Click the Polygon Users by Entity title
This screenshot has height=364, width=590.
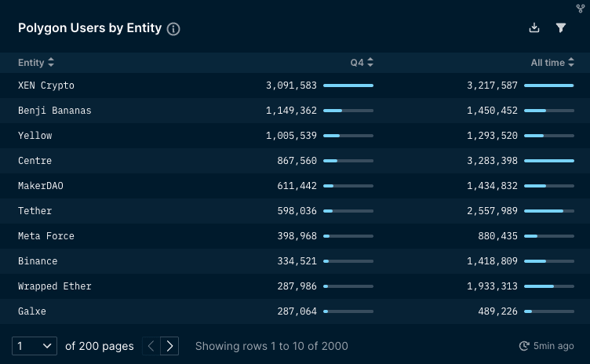(x=90, y=28)
